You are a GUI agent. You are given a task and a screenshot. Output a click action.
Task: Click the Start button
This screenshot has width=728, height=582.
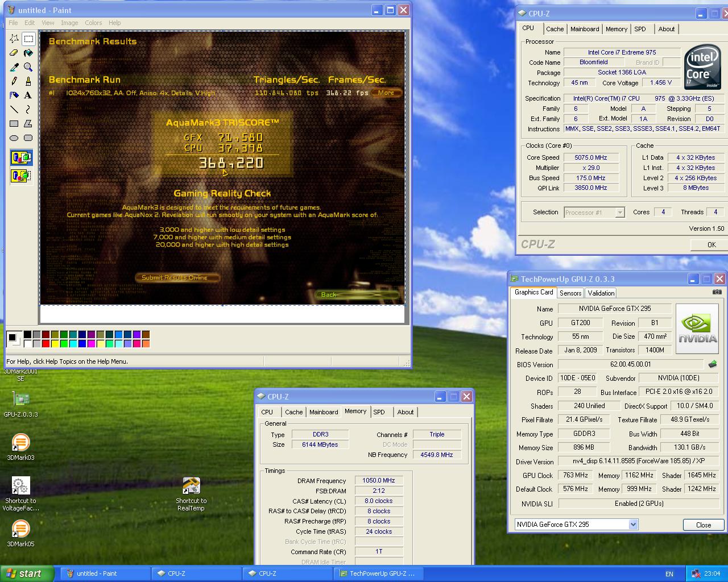click(x=27, y=573)
